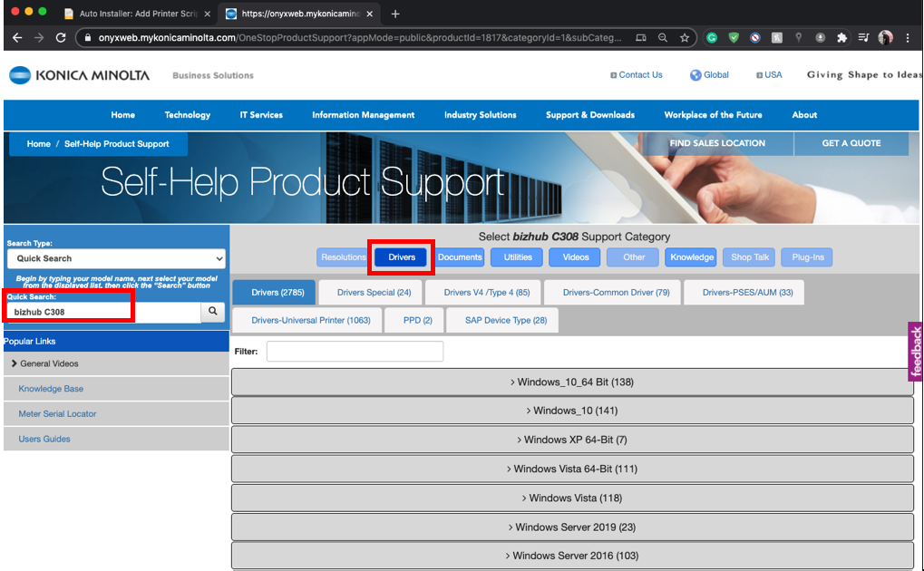Open the Technology menu item
Screen dimensions: 924x571
pyautogui.click(x=188, y=115)
